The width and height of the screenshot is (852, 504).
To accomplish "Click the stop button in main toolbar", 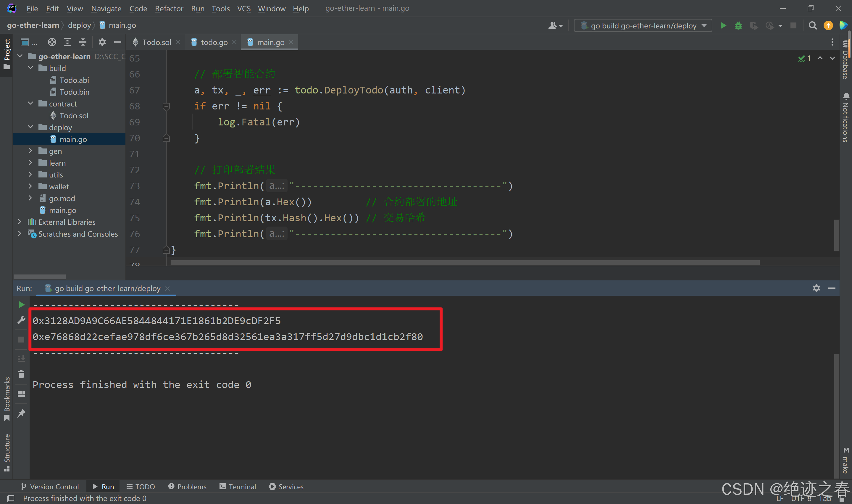I will [x=793, y=25].
